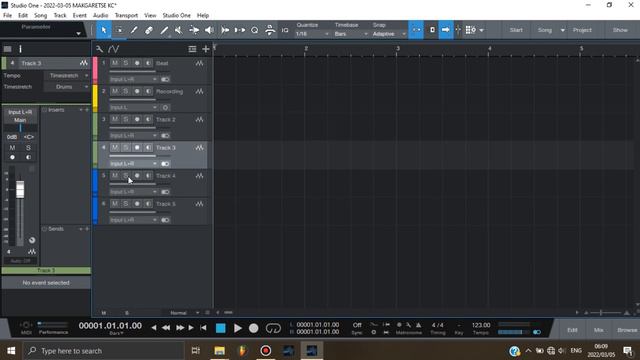
Task: Click the 4/4 time signature field
Action: 438,325
